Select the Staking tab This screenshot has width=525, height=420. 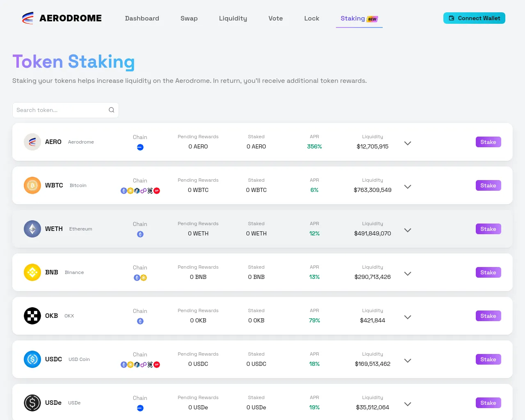359,18
